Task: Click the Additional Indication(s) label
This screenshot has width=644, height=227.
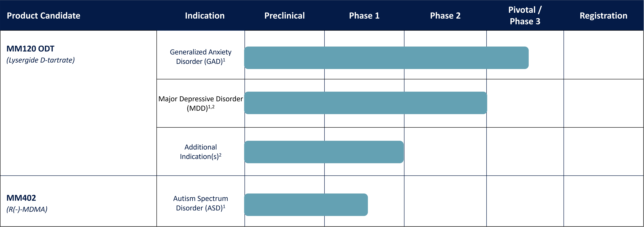Action: click(201, 152)
